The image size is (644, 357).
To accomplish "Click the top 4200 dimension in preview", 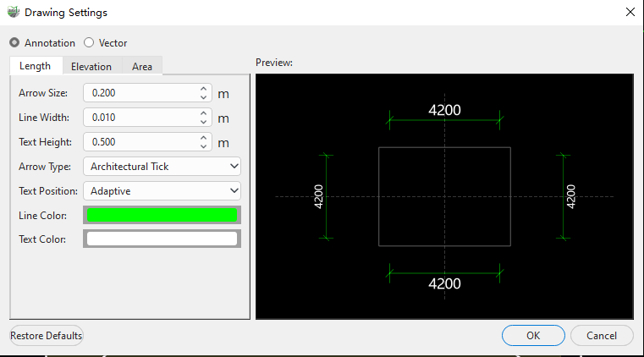I will [444, 110].
